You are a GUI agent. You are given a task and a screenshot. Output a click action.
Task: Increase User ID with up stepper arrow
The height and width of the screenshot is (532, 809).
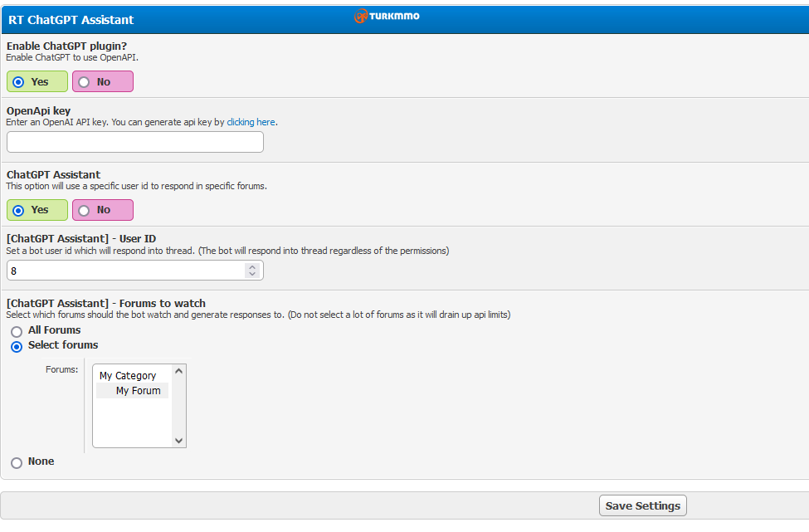pyautogui.click(x=252, y=266)
